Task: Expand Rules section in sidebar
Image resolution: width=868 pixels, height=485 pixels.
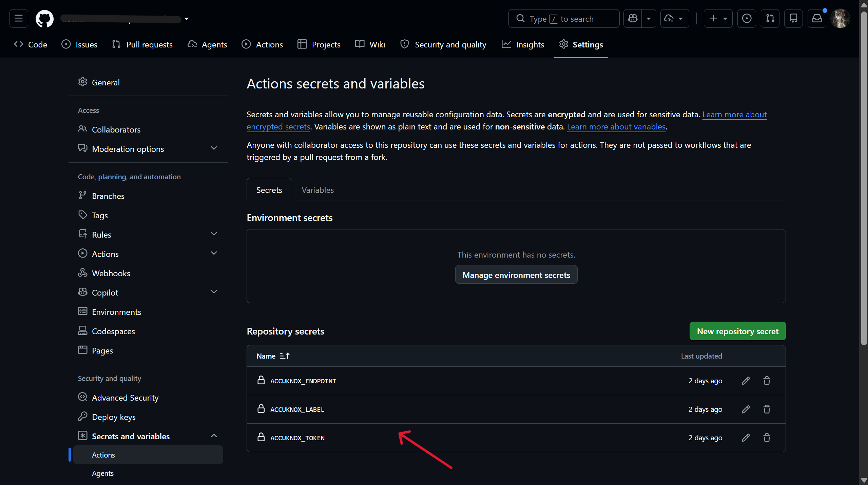Action: [214, 234]
